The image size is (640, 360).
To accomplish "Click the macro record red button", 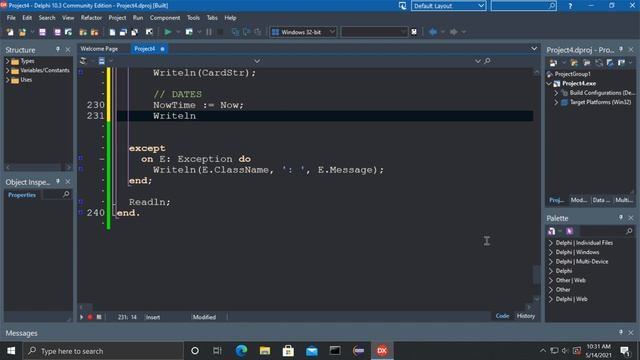I will point(90,317).
